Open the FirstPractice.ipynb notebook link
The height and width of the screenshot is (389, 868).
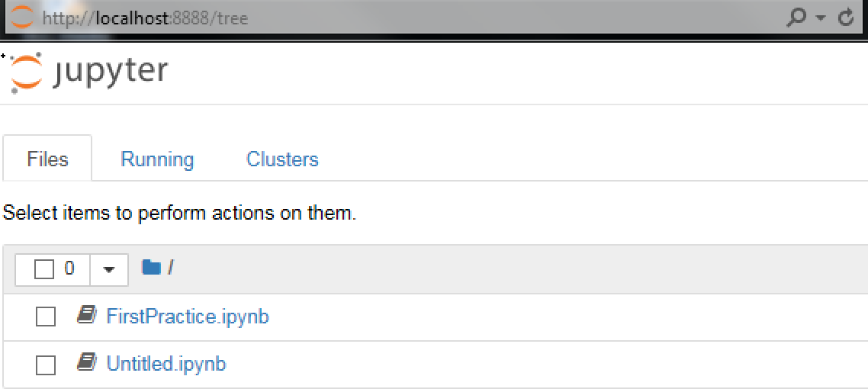[188, 317]
